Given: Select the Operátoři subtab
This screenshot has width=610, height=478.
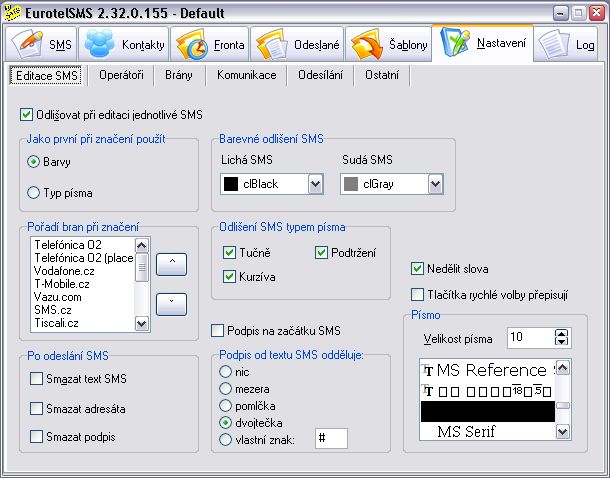Looking at the screenshot, I should [121, 75].
